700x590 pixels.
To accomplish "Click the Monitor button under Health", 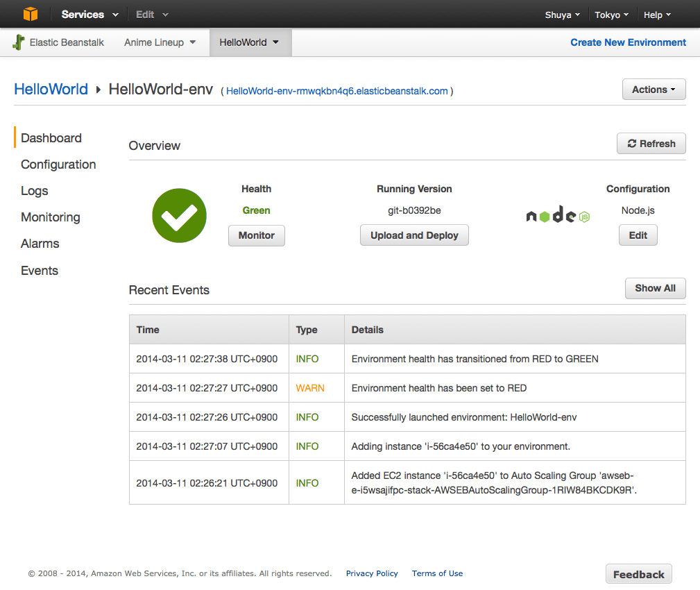I will click(257, 235).
